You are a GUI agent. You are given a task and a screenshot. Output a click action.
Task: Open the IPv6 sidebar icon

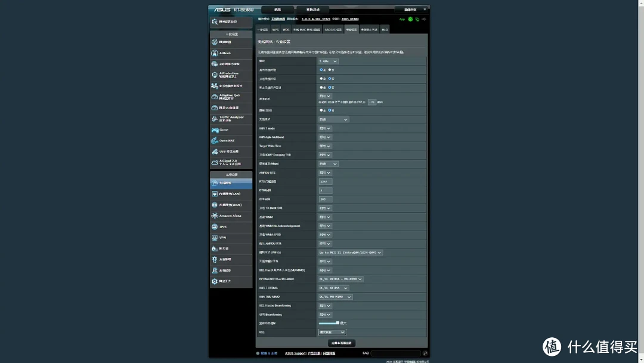(x=215, y=226)
